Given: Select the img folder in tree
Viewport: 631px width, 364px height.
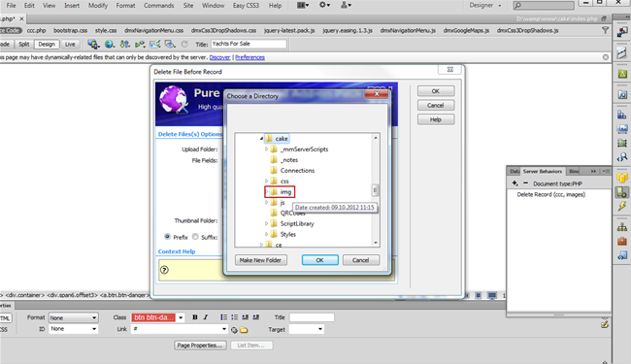Looking at the screenshot, I should click(x=285, y=192).
